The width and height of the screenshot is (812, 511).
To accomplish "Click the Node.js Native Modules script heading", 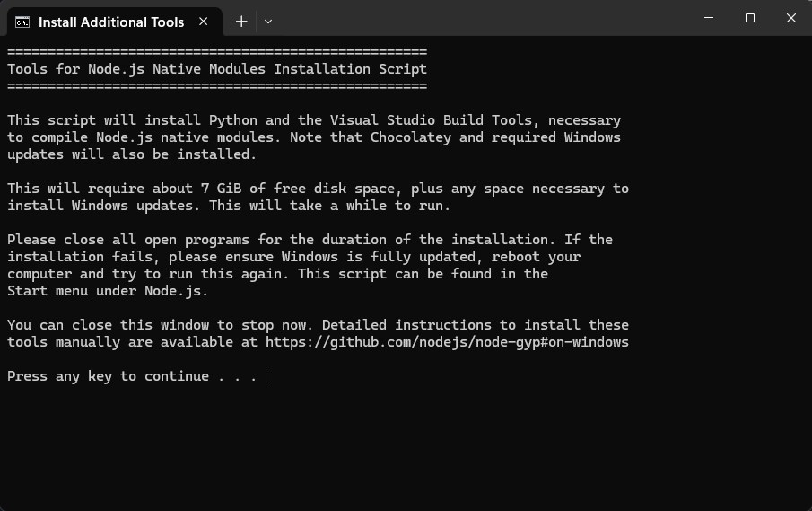I will pos(216,69).
